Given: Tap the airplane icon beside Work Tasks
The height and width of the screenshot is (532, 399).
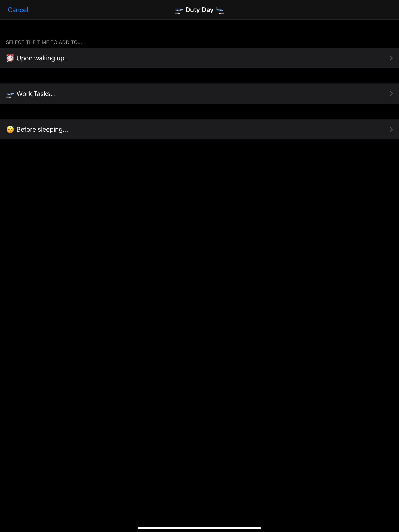Looking at the screenshot, I should coord(10,94).
